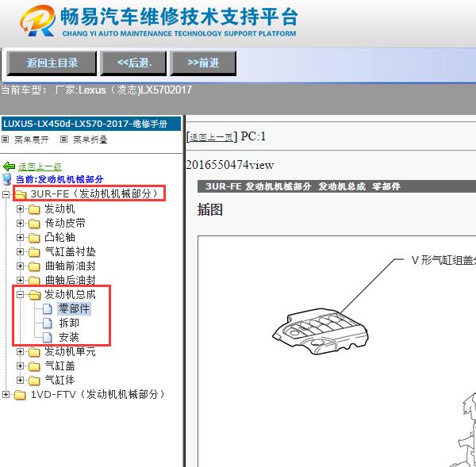Click the 安装 document icon
The height and width of the screenshot is (467, 476).
point(47,337)
